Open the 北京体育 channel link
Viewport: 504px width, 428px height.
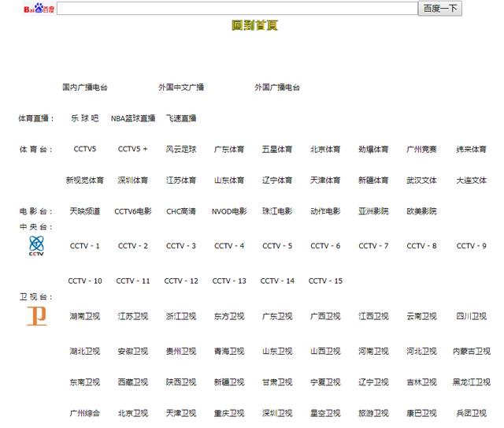pyautogui.click(x=325, y=149)
